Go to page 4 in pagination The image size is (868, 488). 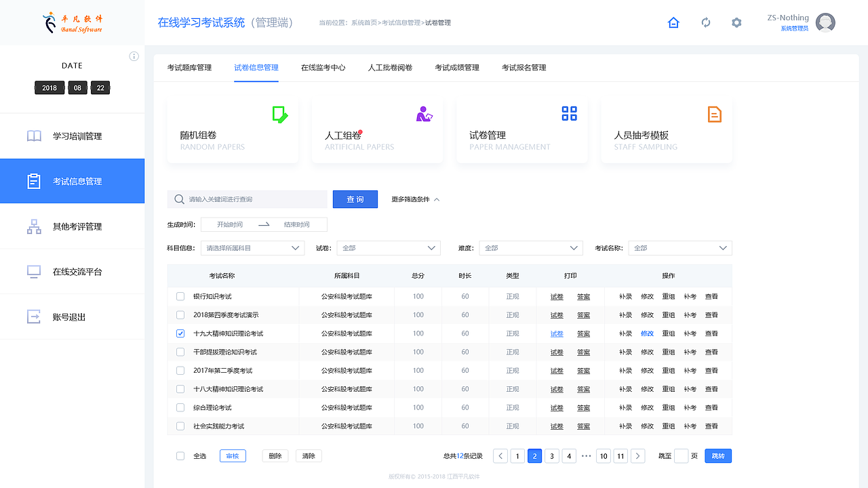[569, 455]
